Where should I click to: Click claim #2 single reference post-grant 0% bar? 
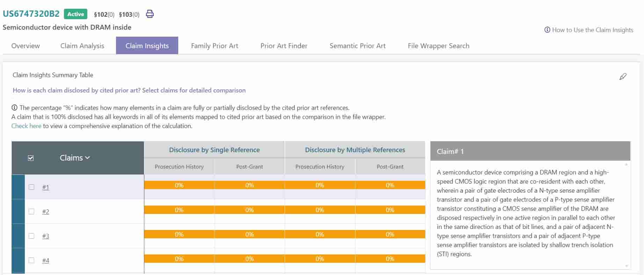click(x=249, y=210)
